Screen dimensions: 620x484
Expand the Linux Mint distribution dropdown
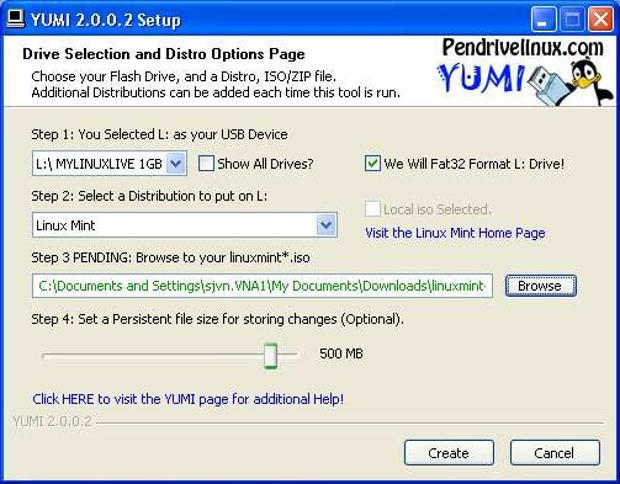click(326, 225)
